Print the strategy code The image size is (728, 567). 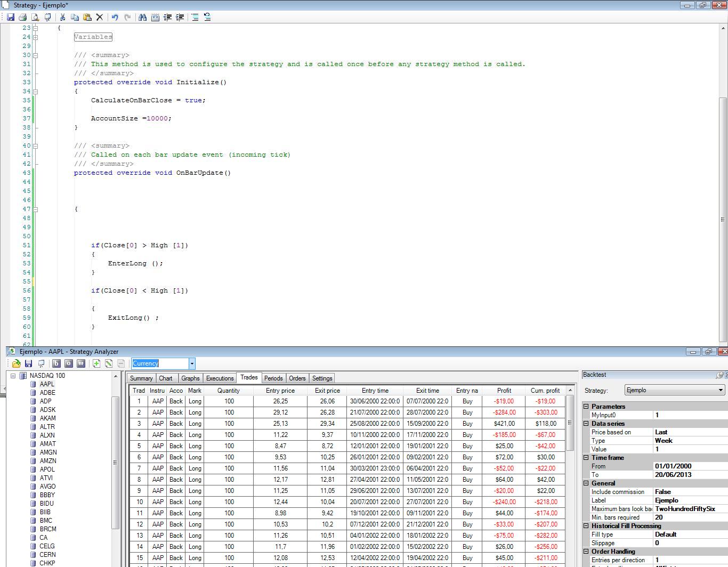23,17
